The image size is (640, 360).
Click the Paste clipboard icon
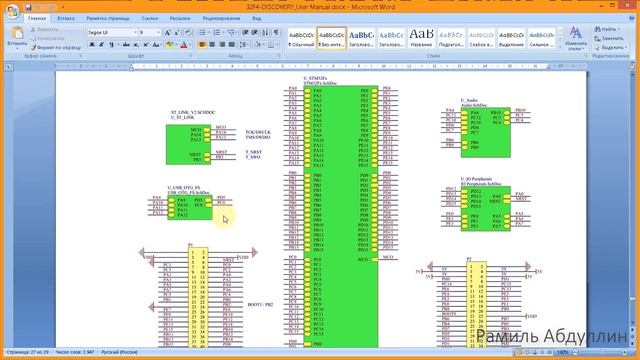pyautogui.click(x=17, y=33)
